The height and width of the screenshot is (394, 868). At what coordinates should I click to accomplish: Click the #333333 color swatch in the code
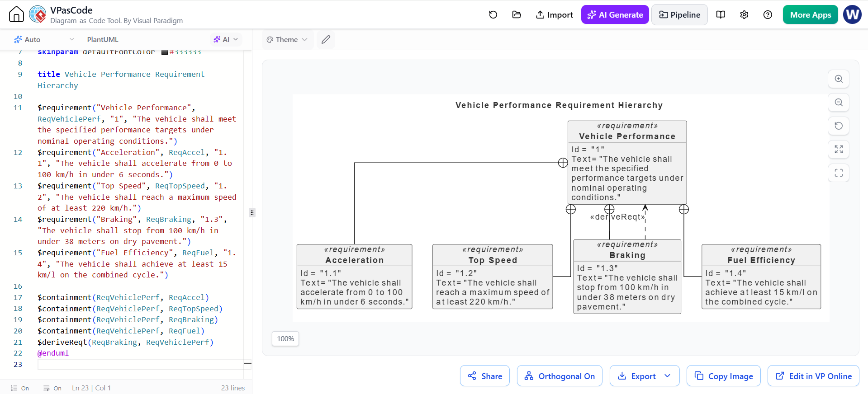coord(165,52)
